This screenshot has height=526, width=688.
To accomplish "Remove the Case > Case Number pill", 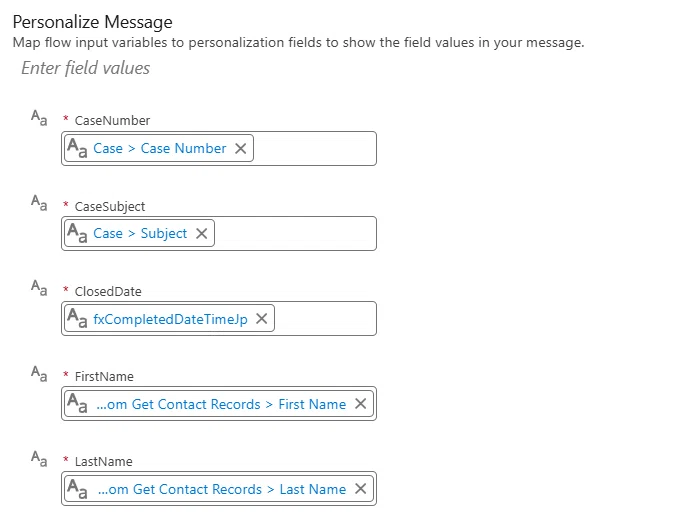I will click(x=240, y=148).
